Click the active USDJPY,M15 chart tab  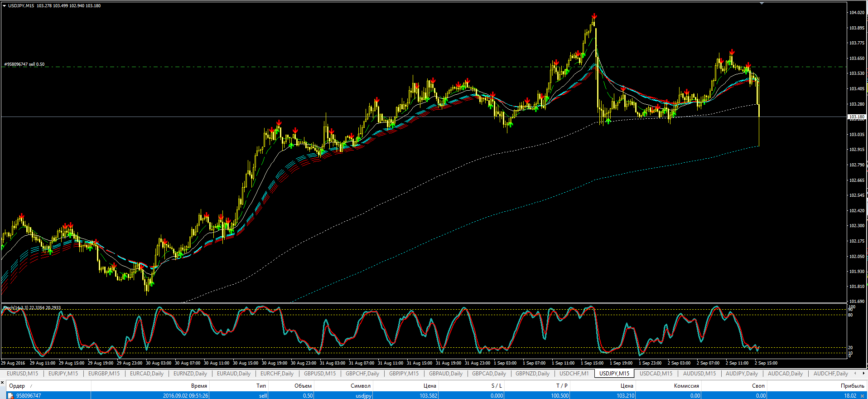click(x=614, y=374)
